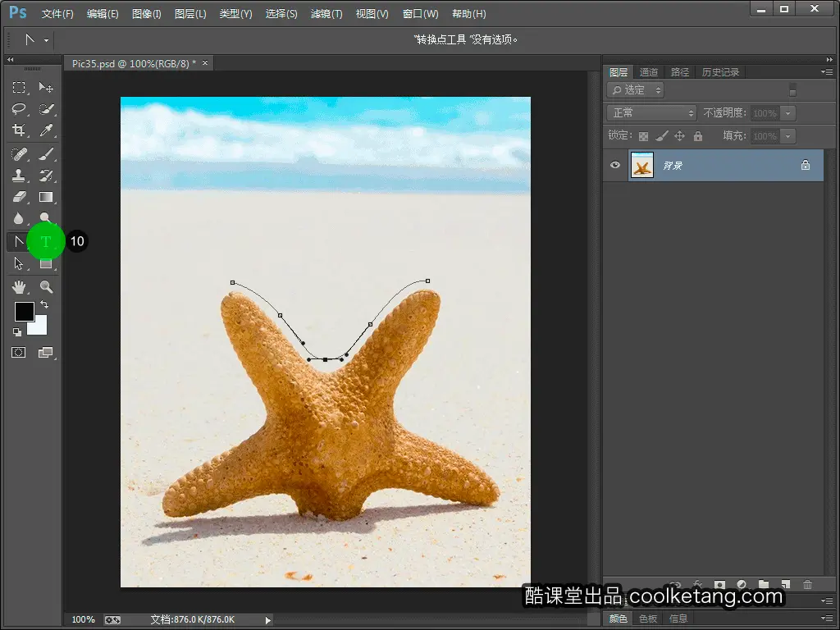This screenshot has height=630, width=840.
Task: Pick the Quick Selection tool
Action: (46, 109)
